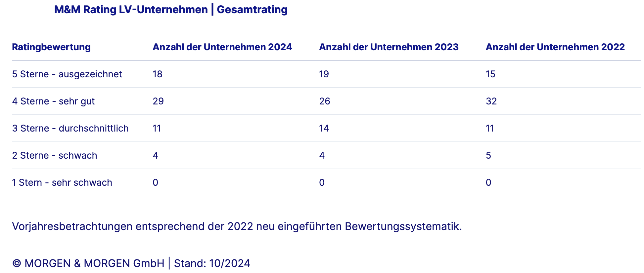Click the Ratingbewertung column header
This screenshot has width=644, height=273.
pos(51,47)
